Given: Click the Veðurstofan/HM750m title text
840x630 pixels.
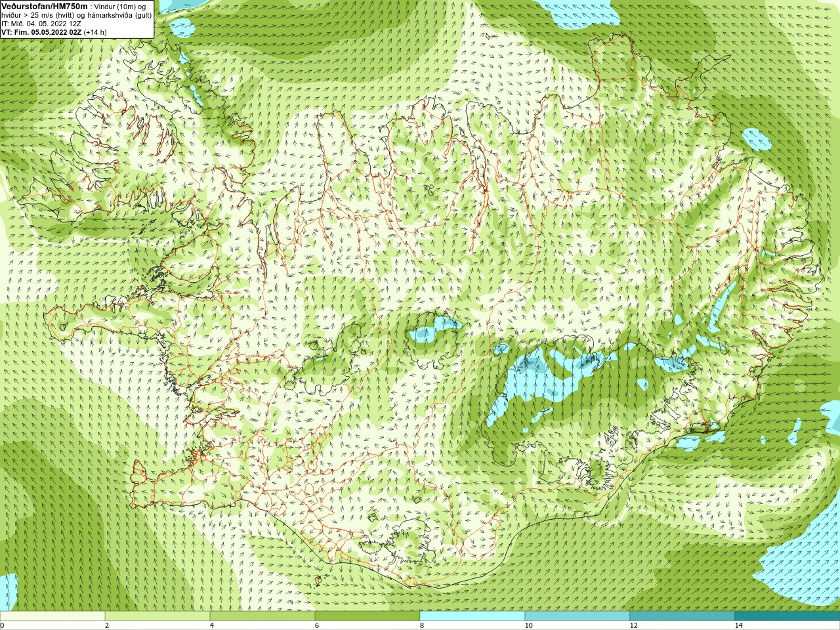Looking at the screenshot, I should pos(45,6).
